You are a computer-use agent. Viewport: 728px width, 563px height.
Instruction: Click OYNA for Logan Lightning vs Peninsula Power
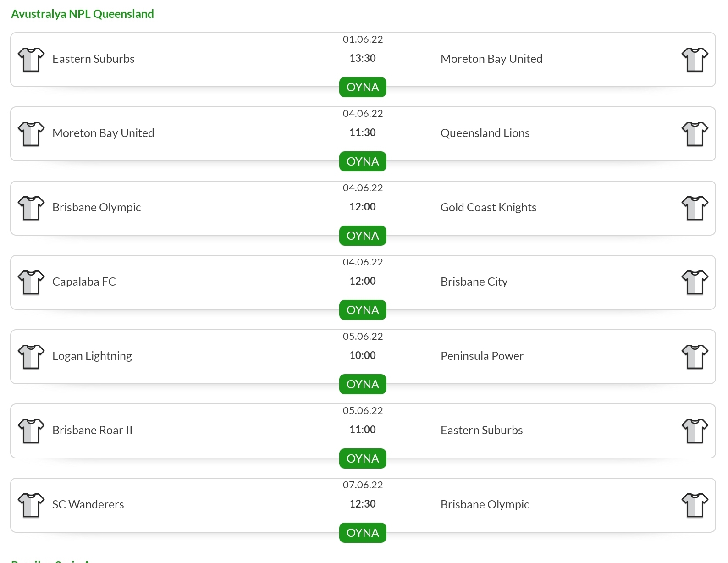coord(363,384)
